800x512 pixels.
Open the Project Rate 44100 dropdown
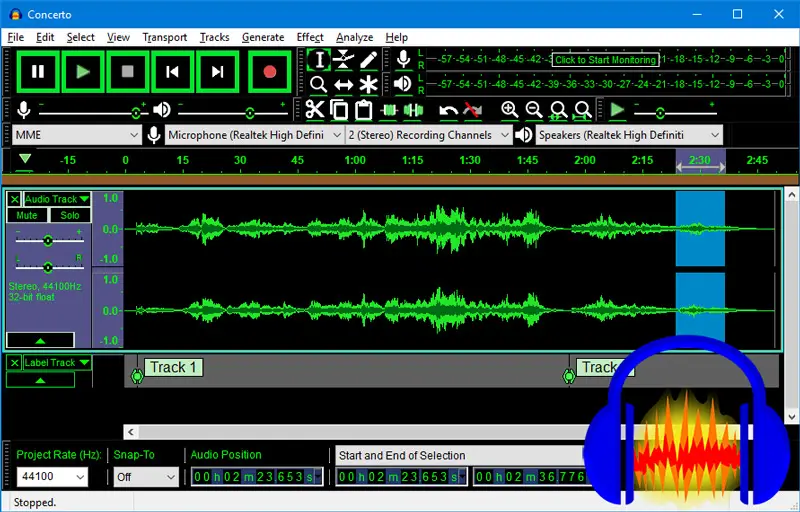point(52,477)
